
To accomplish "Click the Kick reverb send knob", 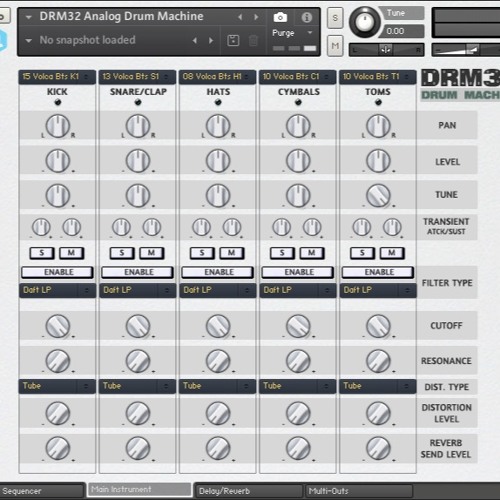I will tap(58, 448).
